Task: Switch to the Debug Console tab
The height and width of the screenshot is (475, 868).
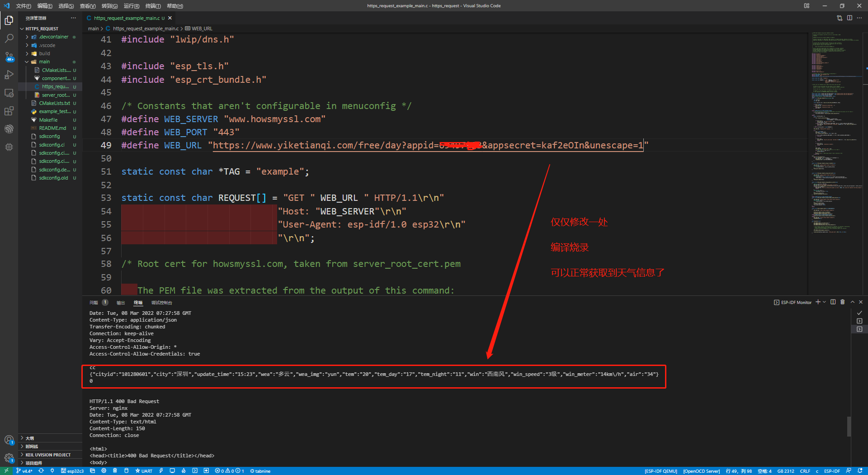Action: 161,302
